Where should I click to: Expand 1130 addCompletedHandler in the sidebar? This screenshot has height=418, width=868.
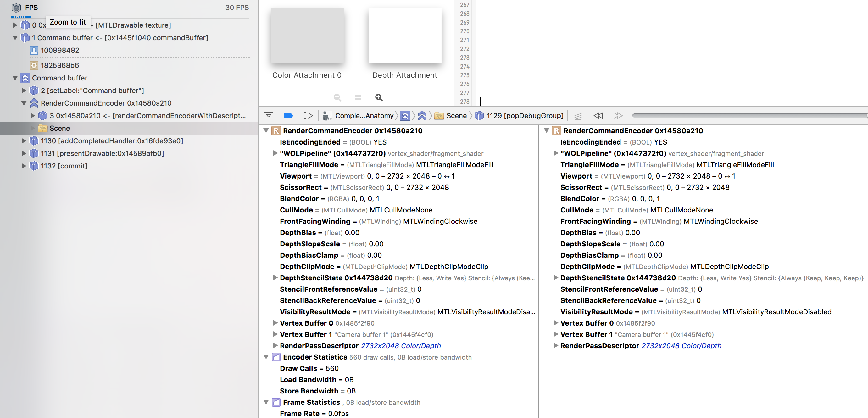23,141
